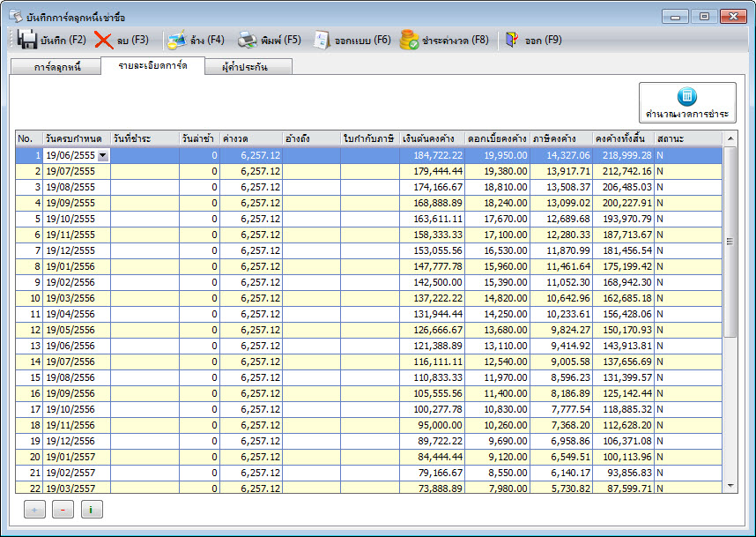Click the due date 19/01/2557

[78, 457]
